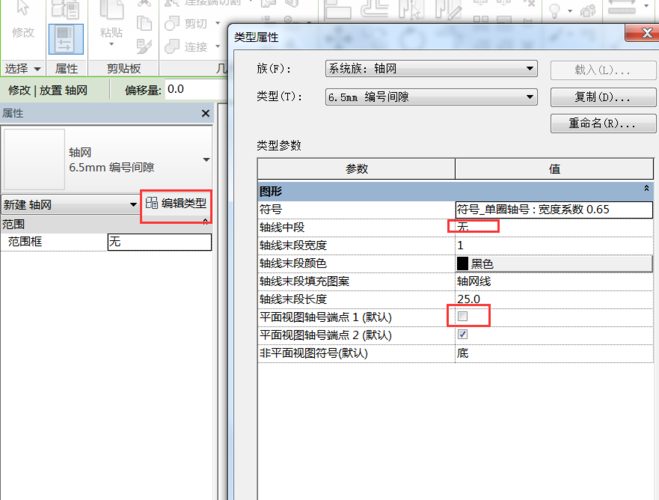
Task: Click the 属性 ribbon panel title
Action: coord(66,68)
